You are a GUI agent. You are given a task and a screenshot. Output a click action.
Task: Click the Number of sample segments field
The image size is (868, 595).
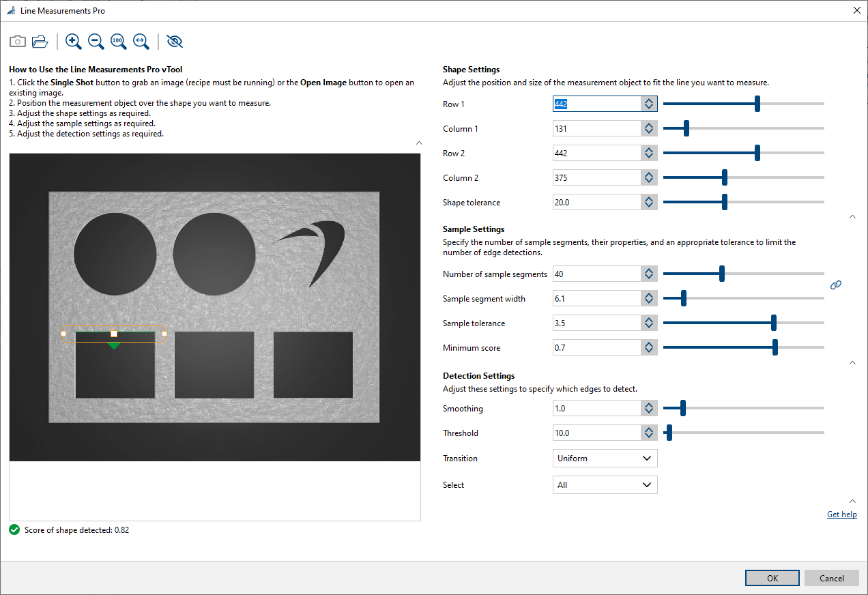click(596, 274)
